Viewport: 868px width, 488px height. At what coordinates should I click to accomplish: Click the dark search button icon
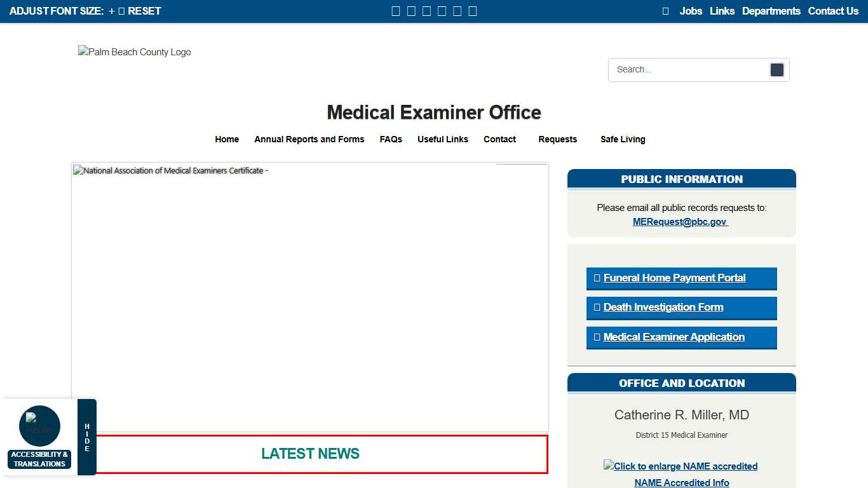776,70
